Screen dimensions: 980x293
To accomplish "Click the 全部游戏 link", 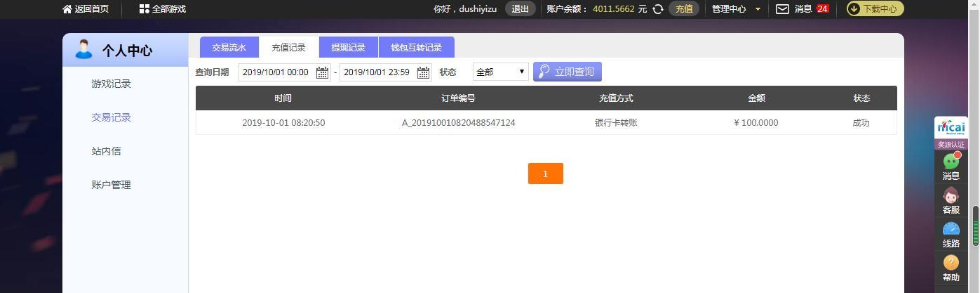I will tap(168, 9).
